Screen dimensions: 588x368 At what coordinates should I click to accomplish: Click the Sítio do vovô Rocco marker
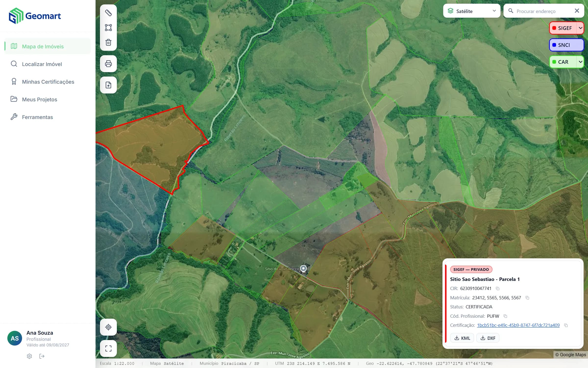[x=304, y=268]
